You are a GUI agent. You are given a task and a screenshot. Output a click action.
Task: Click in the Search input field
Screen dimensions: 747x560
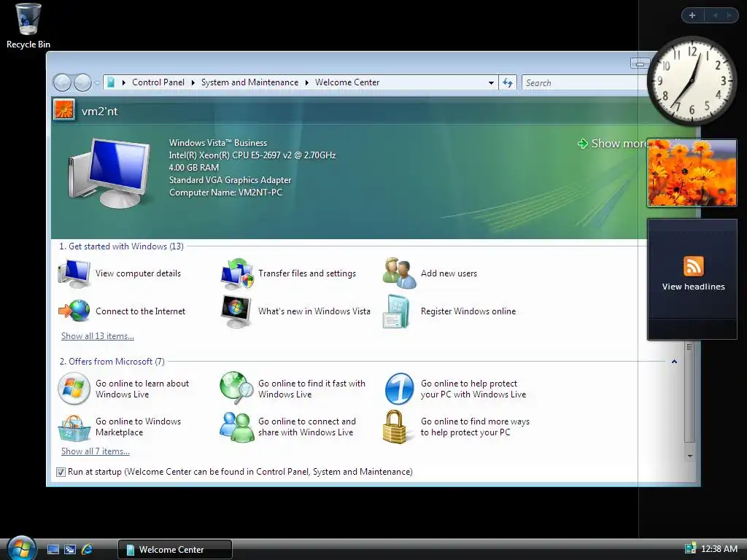586,83
